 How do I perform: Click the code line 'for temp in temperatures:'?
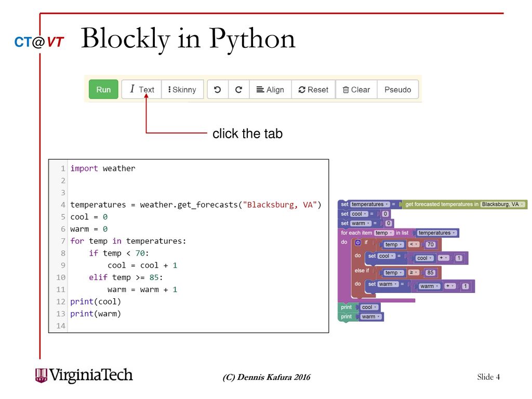click(128, 241)
